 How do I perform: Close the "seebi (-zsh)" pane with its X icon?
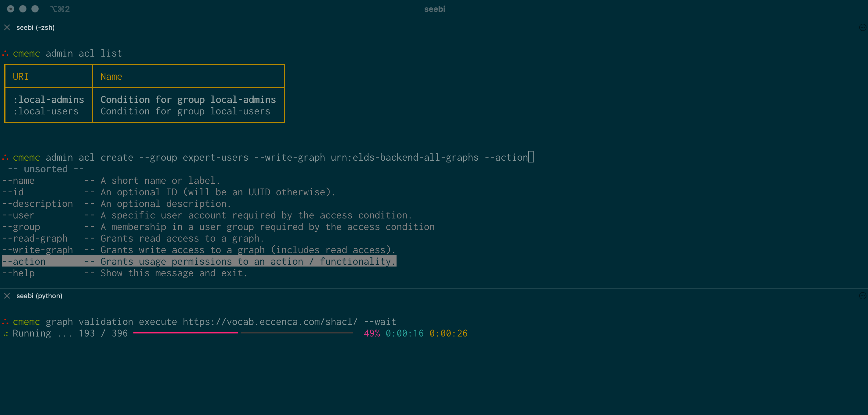[x=7, y=27]
